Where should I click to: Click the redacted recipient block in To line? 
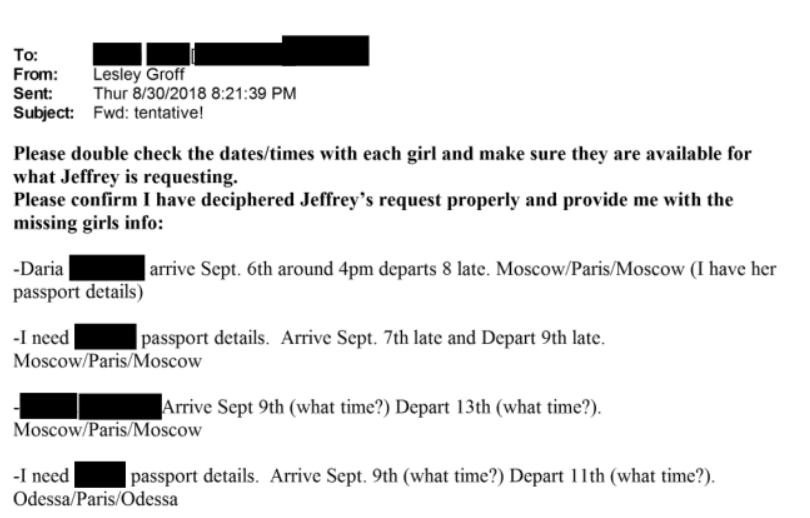(230, 53)
